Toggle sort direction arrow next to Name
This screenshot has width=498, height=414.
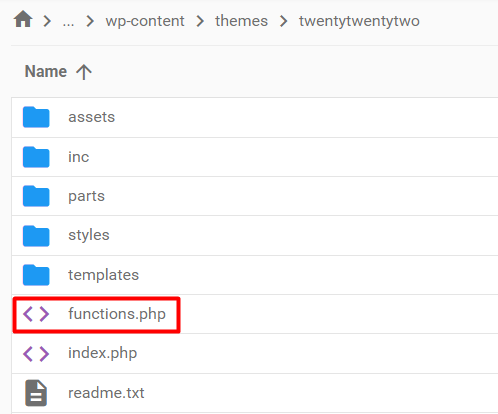click(x=84, y=72)
